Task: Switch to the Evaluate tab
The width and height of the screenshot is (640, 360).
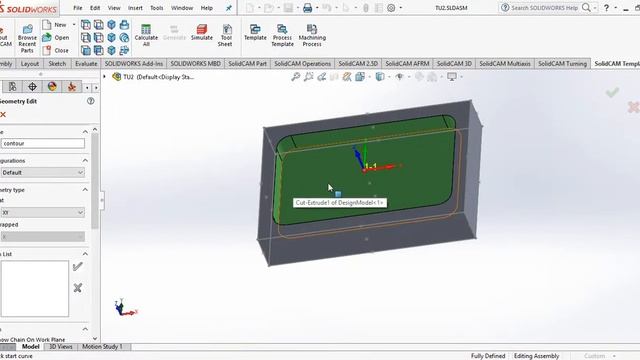Action: coord(86,64)
